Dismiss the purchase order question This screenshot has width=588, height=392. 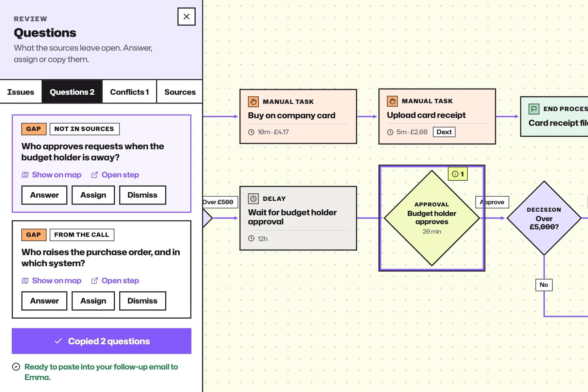click(142, 301)
